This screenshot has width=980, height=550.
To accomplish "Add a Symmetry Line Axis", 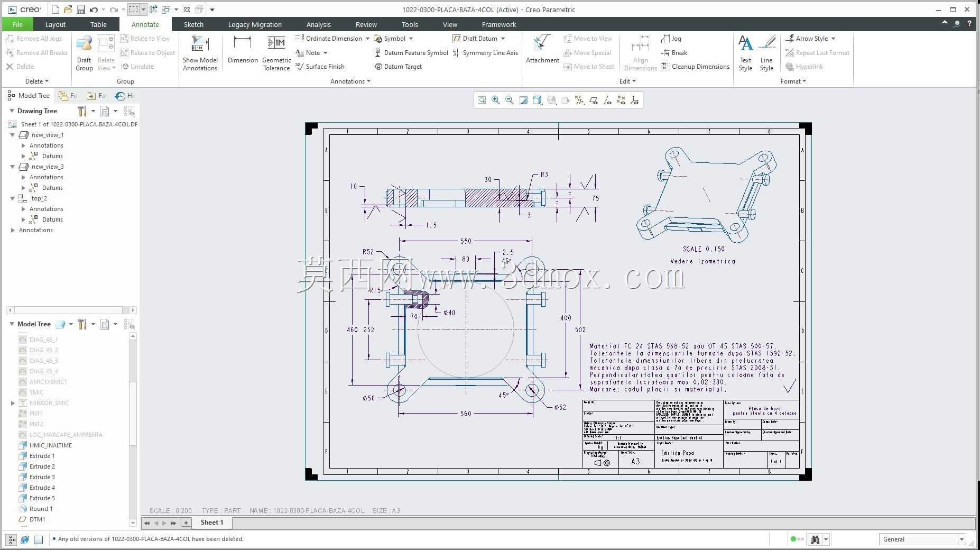I will [485, 53].
